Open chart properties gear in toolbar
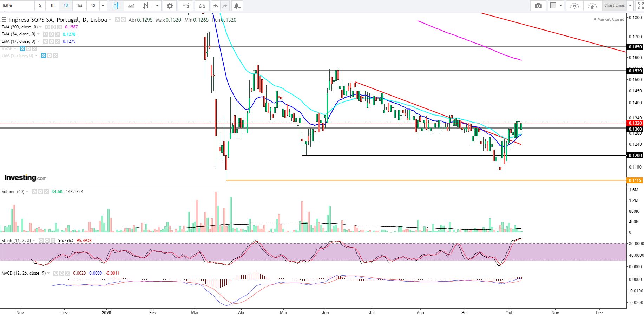The image size is (644, 316). 170,6
